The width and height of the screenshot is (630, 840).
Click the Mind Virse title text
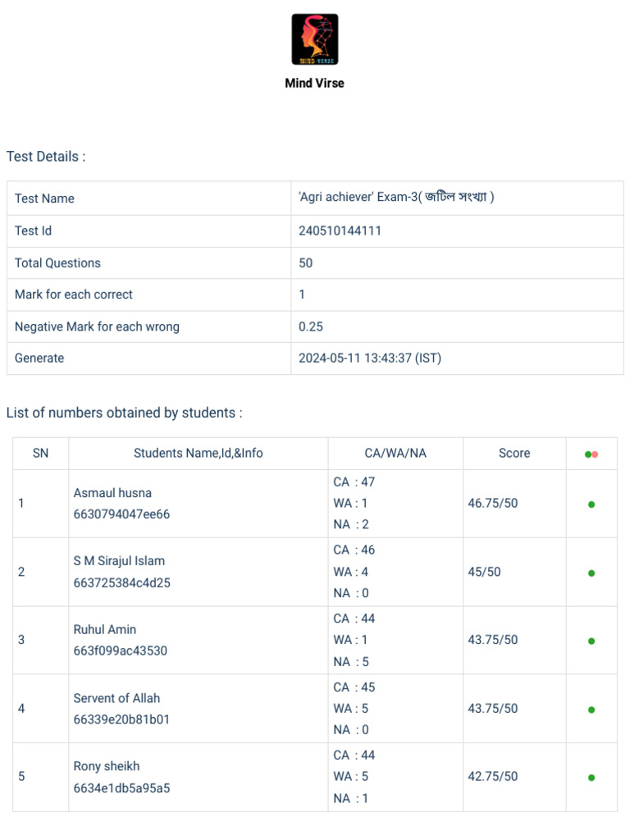click(x=315, y=83)
